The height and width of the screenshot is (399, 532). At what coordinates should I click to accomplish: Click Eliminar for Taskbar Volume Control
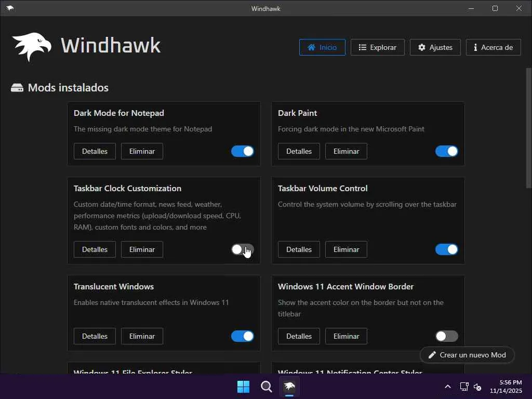click(346, 249)
